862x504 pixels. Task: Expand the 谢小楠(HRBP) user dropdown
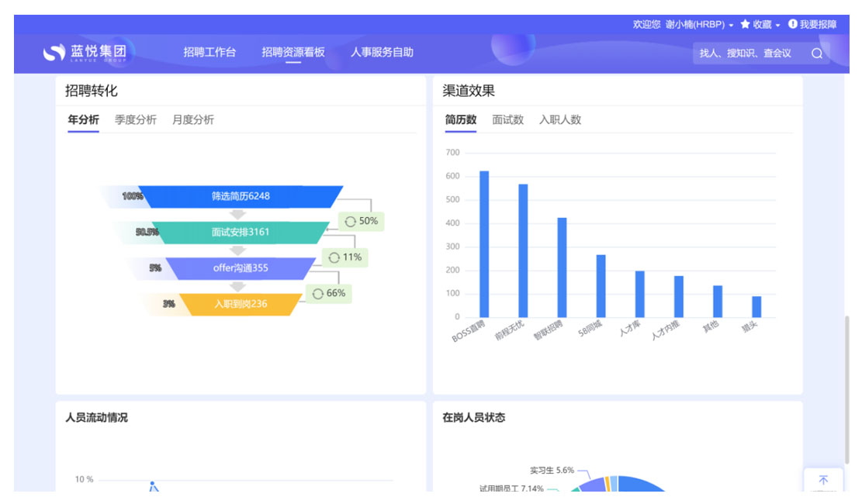(731, 25)
